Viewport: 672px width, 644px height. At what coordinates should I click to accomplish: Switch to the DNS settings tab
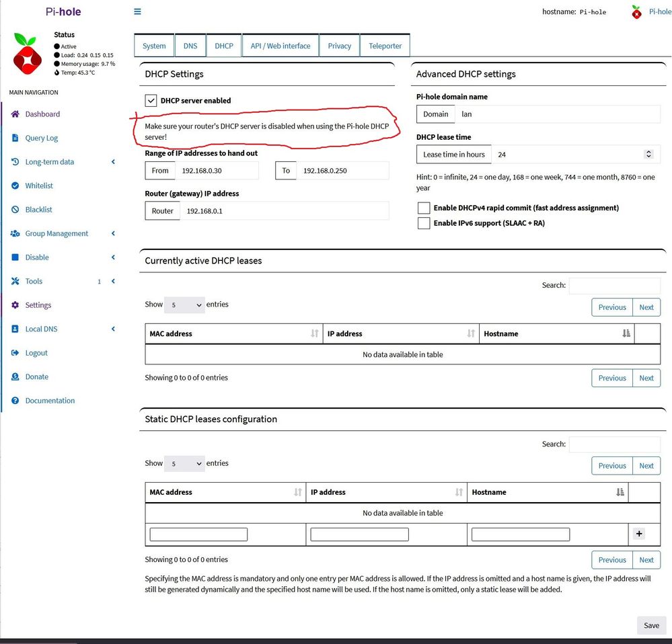click(x=190, y=46)
